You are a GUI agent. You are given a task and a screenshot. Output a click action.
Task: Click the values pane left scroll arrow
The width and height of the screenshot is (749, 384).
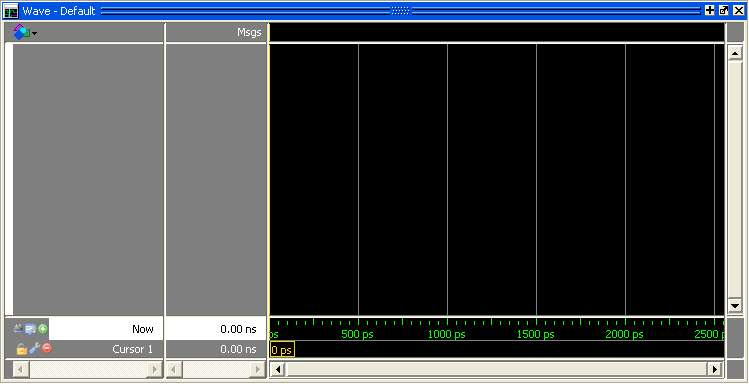click(174, 369)
